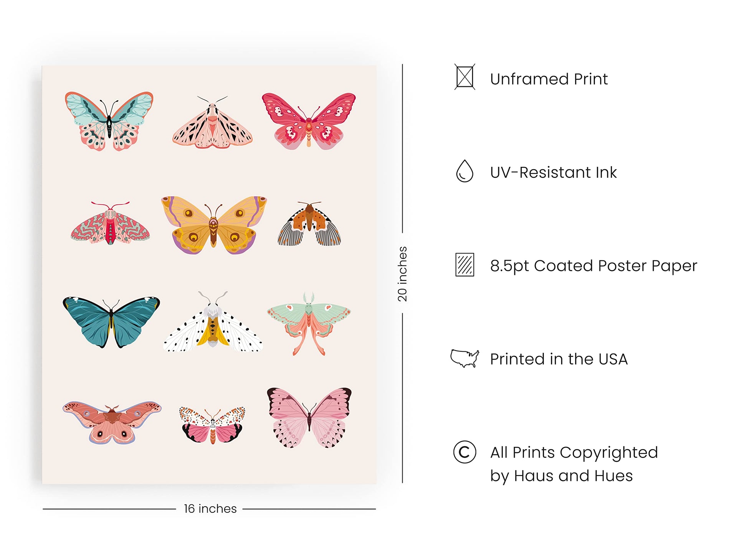
Task: Click the large pink butterfly illustration
Action: (x=309, y=417)
